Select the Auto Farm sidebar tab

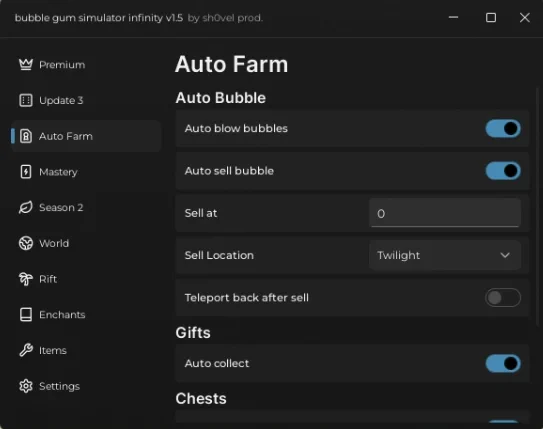coord(86,136)
